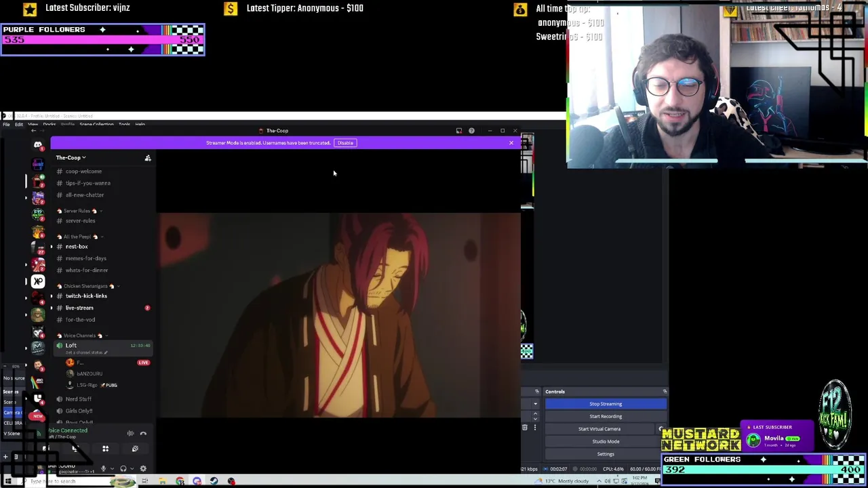Open Discord user settings gear
This screenshot has height=488, width=868.
[x=143, y=468]
